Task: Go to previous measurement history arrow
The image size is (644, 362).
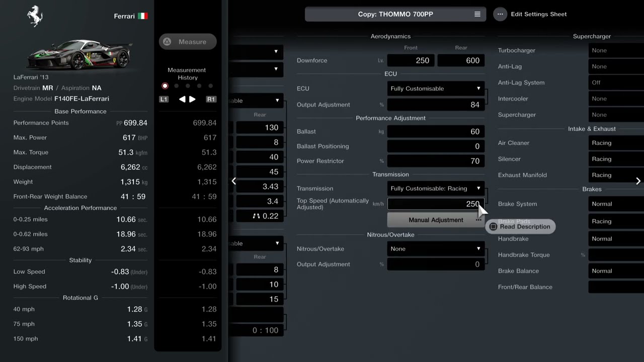Action: coord(182,100)
